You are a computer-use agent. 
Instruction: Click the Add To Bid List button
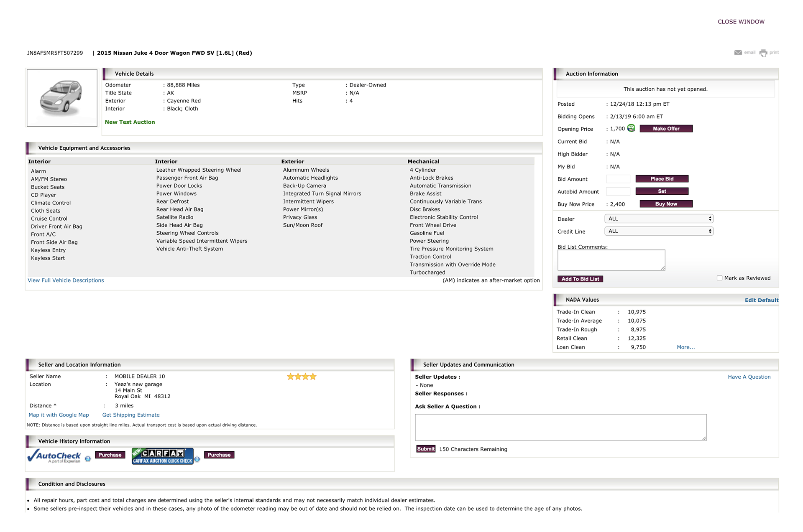pyautogui.click(x=580, y=279)
